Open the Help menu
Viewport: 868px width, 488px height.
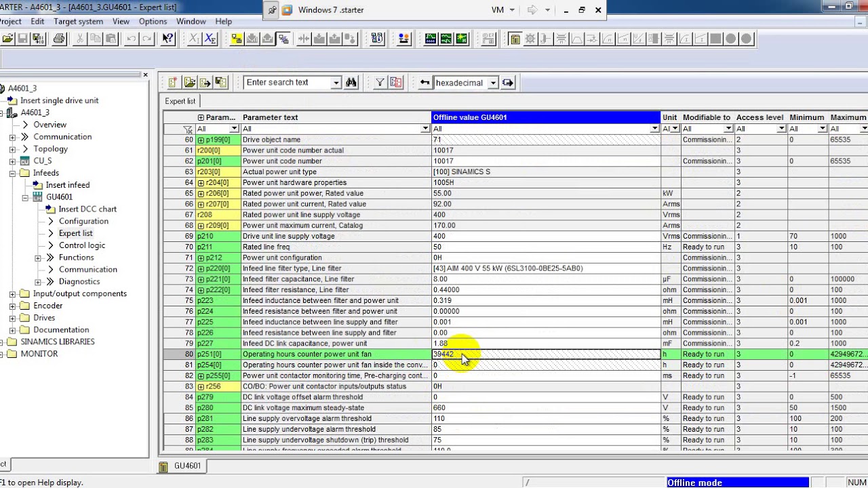coord(224,21)
